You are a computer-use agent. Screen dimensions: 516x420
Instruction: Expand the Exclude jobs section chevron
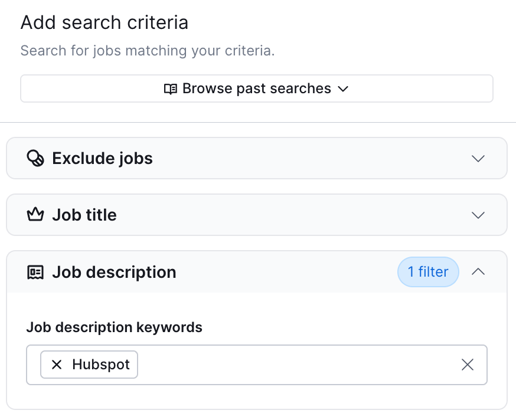point(478,158)
